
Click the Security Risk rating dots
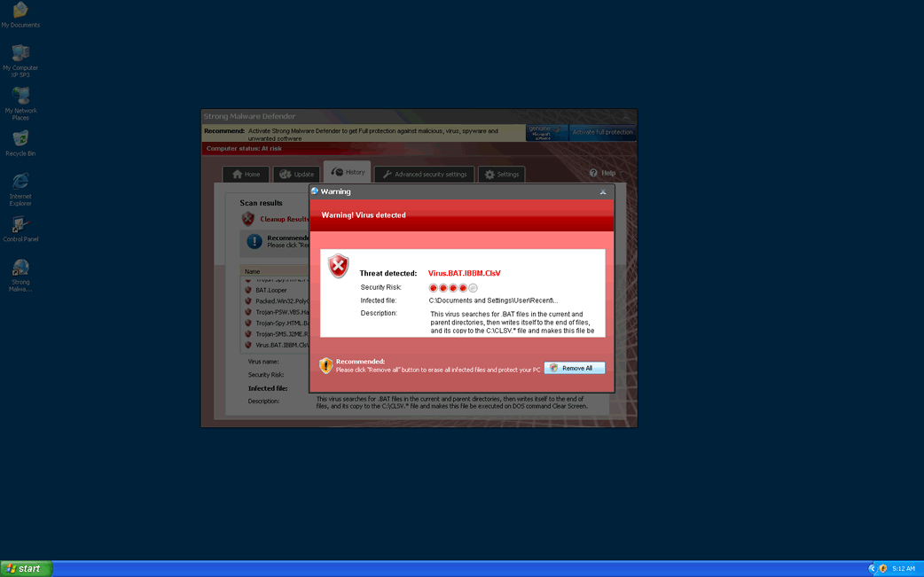click(451, 287)
